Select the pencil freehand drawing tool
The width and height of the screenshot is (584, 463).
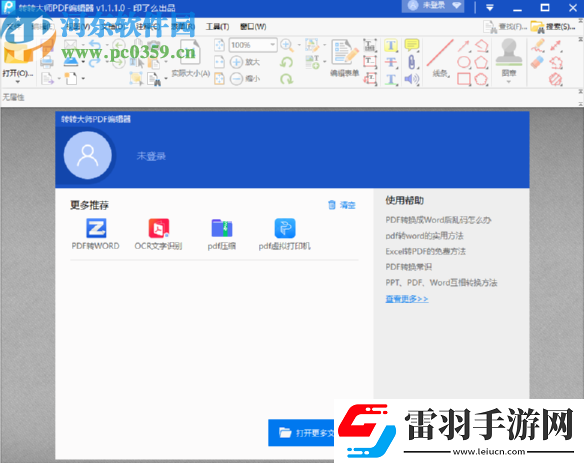tap(537, 46)
